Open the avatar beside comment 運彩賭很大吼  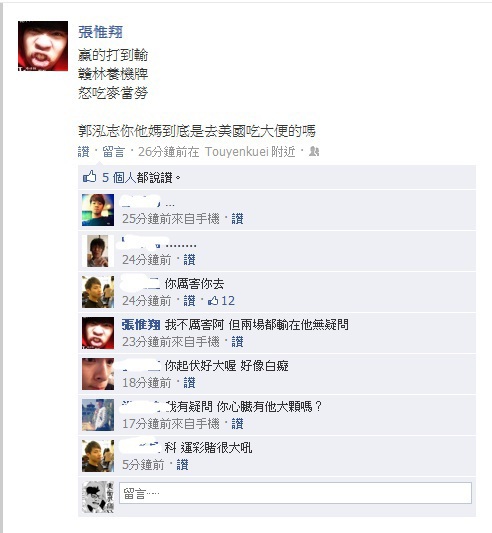point(98,456)
